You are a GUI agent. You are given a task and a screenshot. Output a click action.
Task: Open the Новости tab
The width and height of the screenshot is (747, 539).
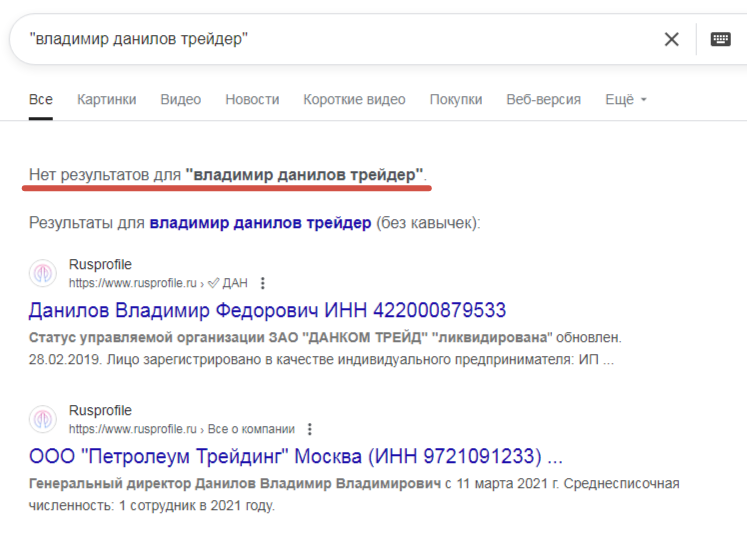[252, 99]
